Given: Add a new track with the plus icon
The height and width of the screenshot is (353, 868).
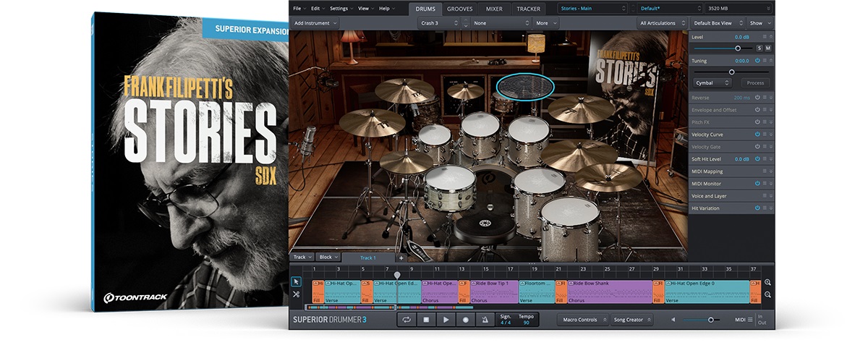Looking at the screenshot, I should pyautogui.click(x=401, y=258).
